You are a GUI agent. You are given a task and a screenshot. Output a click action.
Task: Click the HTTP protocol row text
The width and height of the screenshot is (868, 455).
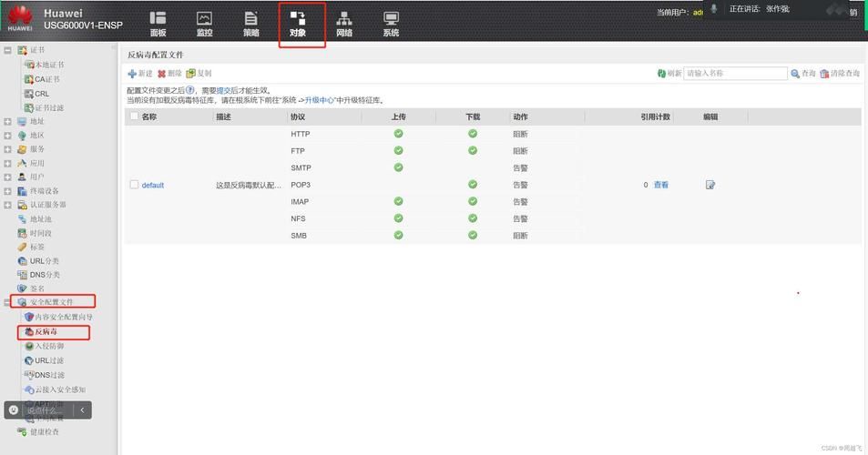300,134
